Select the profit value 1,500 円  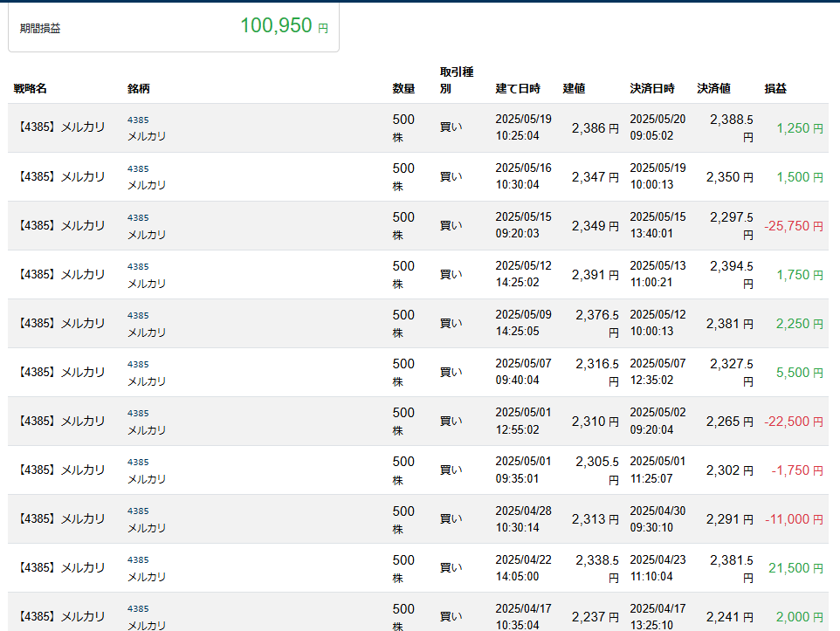click(800, 177)
